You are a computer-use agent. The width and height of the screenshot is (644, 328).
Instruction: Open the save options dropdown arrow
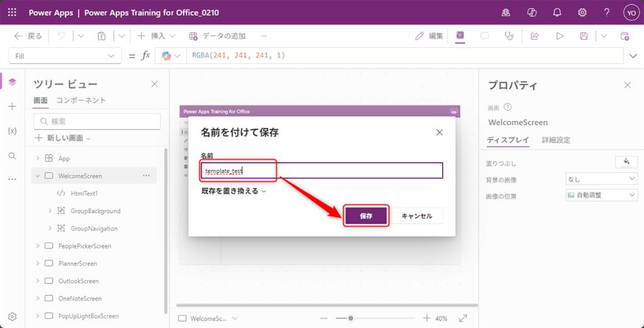coord(604,36)
